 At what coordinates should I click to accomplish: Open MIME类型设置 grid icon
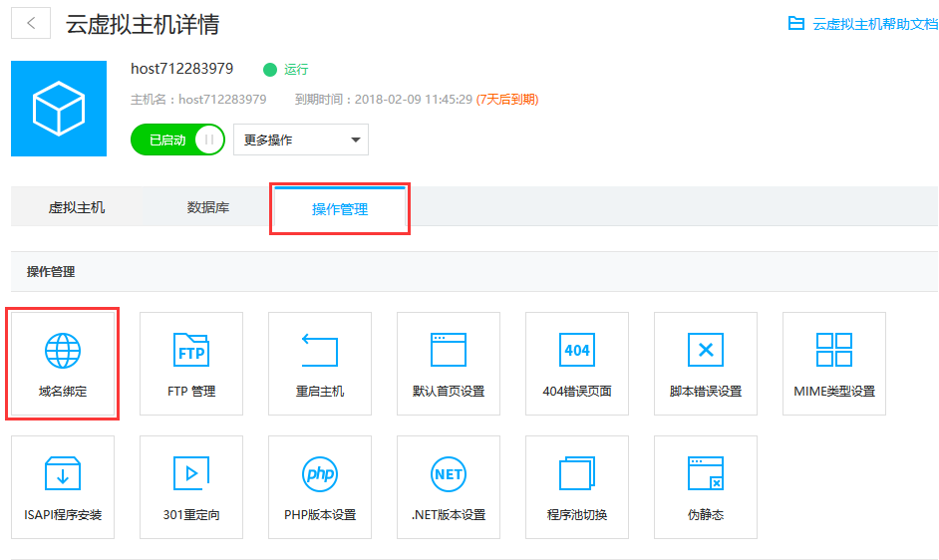coord(834,352)
